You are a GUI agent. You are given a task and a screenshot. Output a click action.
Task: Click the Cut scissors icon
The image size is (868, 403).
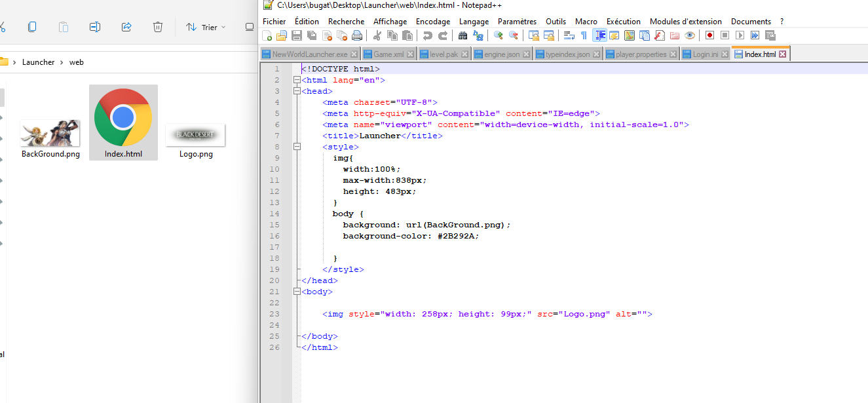[377, 35]
